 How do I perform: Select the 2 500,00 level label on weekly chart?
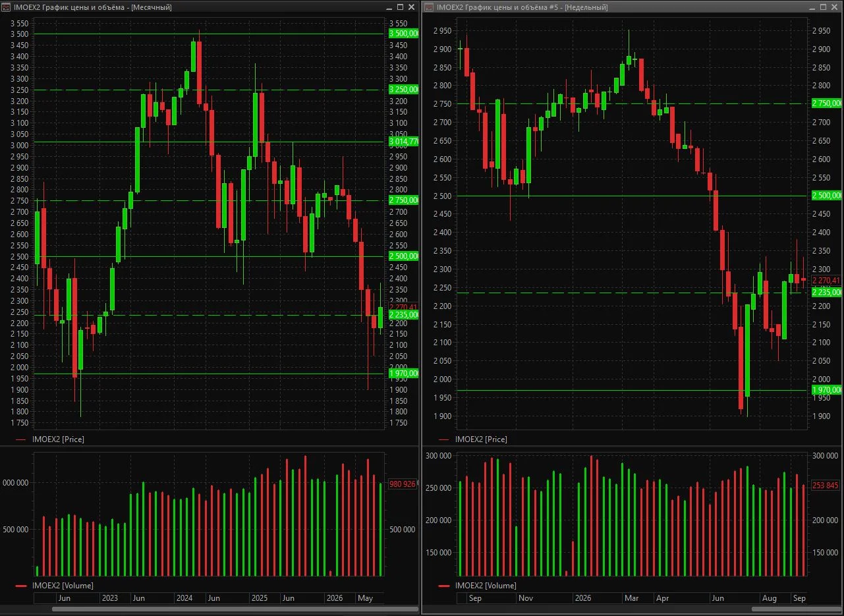click(826, 196)
